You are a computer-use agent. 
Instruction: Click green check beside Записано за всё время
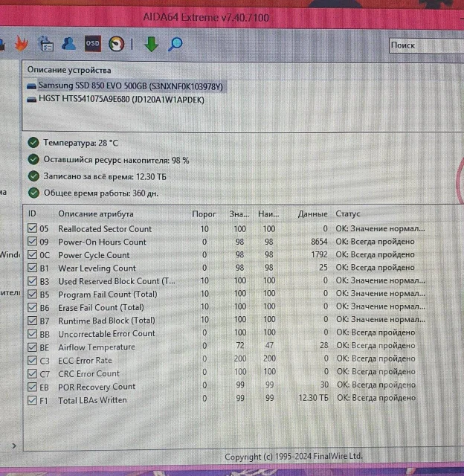tap(33, 176)
